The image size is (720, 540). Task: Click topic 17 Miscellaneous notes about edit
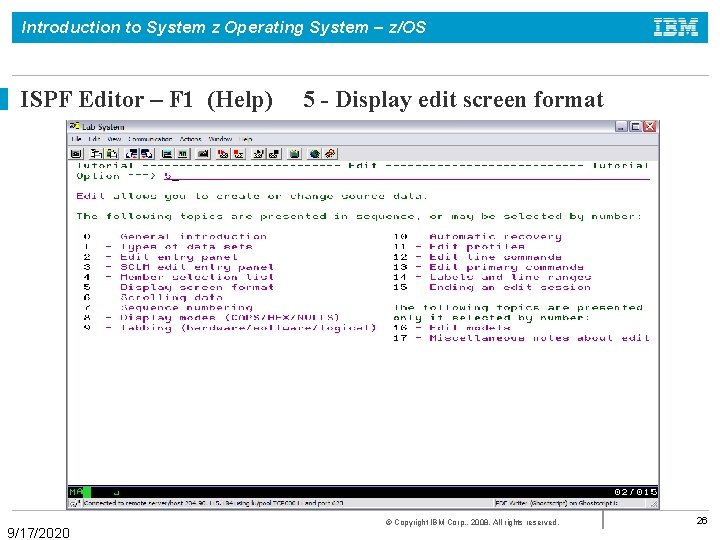coord(522,338)
